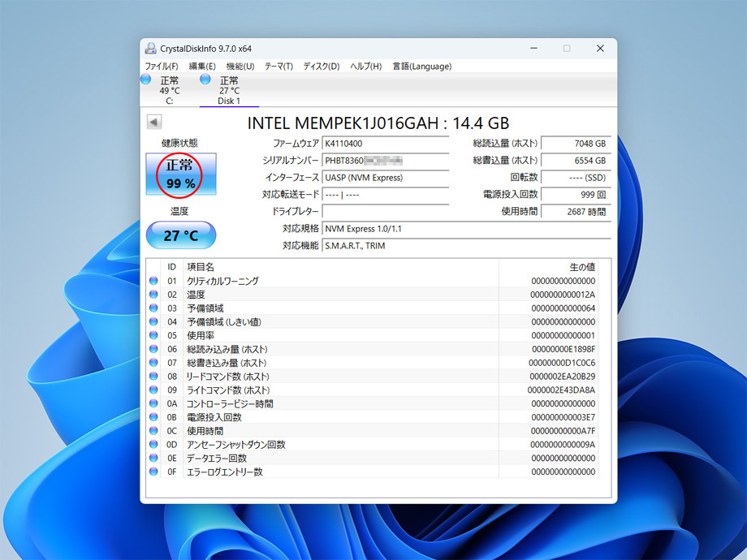Click the total host reads value 7048 GB
747x560 pixels.
pyautogui.click(x=576, y=144)
